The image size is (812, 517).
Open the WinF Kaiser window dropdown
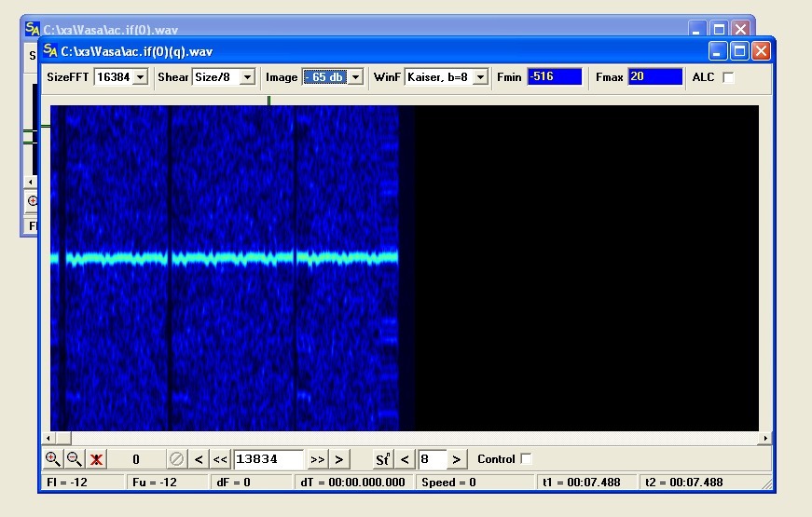(480, 77)
